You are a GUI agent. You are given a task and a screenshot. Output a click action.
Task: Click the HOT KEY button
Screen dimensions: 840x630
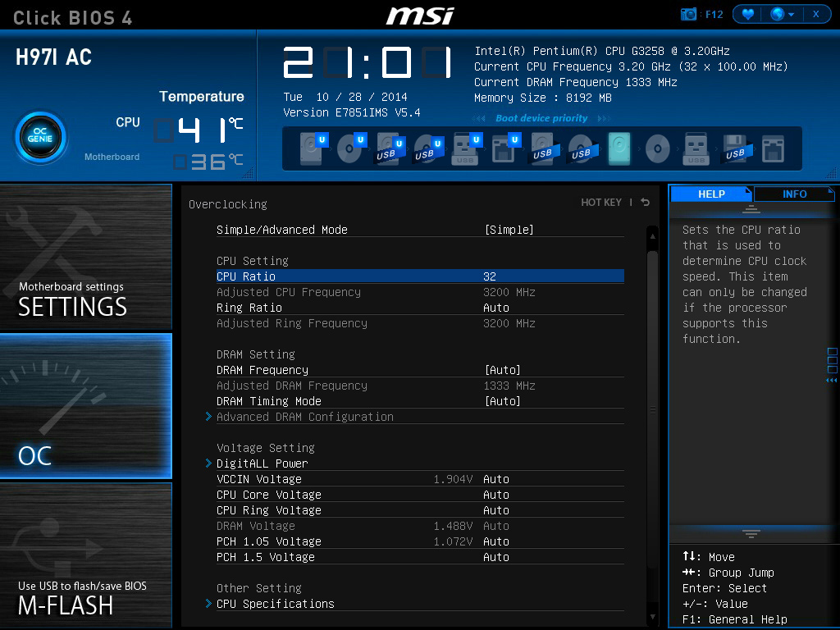(601, 203)
